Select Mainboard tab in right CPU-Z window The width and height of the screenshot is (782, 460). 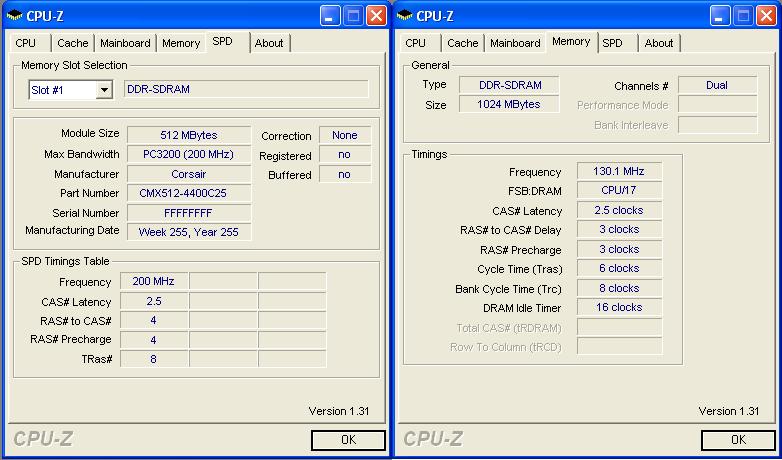515,43
